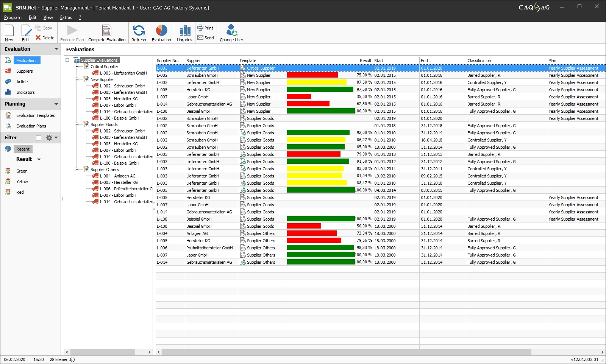Send the evaluation by mail
Viewport: 606px width, 364px height.
pos(206,38)
